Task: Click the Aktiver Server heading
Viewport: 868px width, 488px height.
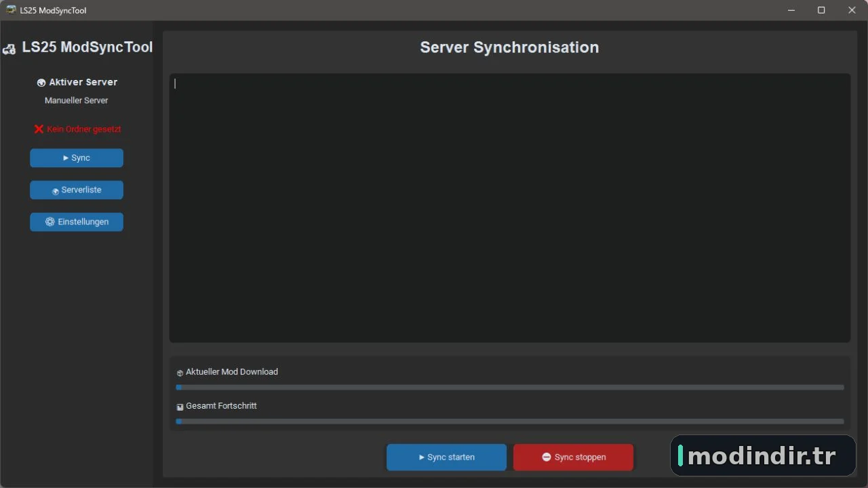Action: click(x=83, y=82)
